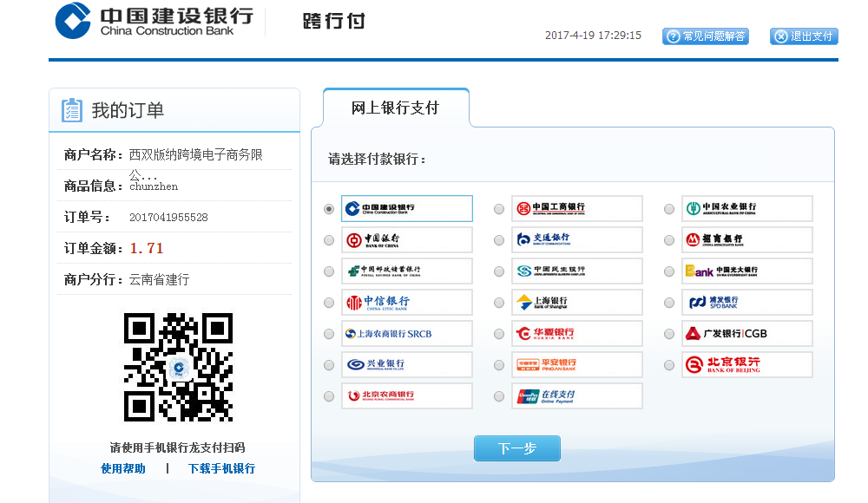This screenshot has width=868, height=503.
Task: Follow the 下载手机银行 link
Action: pos(221,468)
